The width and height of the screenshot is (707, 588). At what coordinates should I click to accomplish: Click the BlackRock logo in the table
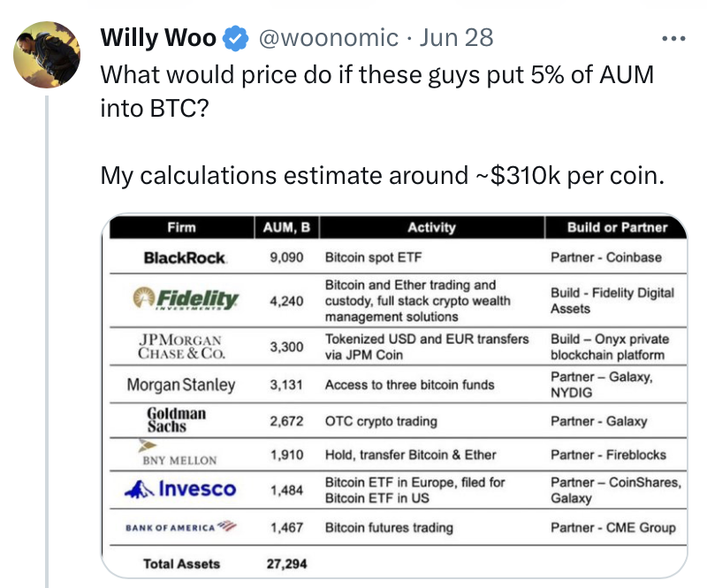click(x=185, y=258)
